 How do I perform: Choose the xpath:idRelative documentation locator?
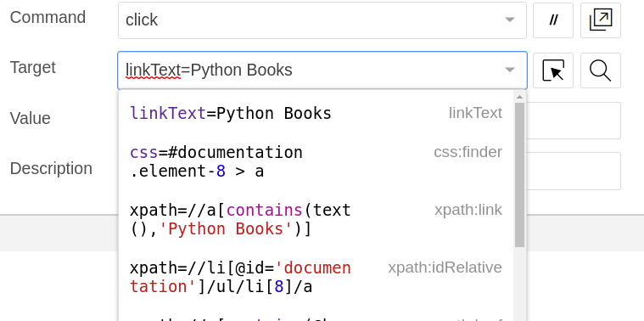pyautogui.click(x=316, y=277)
